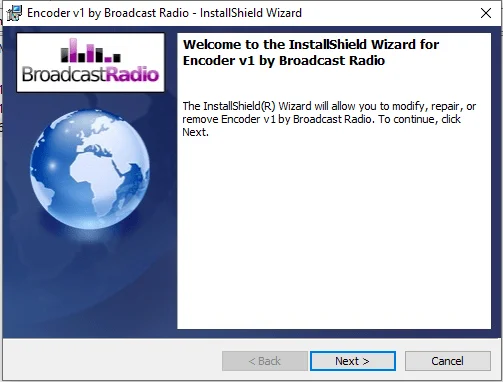Click the disabled Back button
503x382 pixels.
(x=265, y=361)
